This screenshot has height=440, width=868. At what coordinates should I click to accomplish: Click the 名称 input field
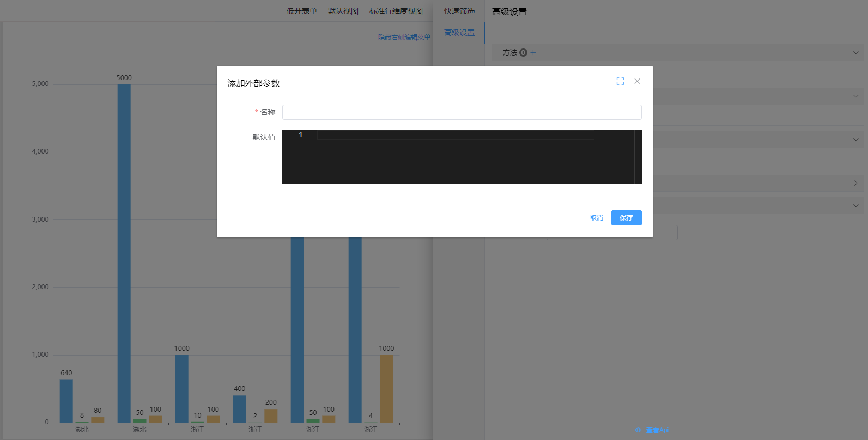(462, 112)
